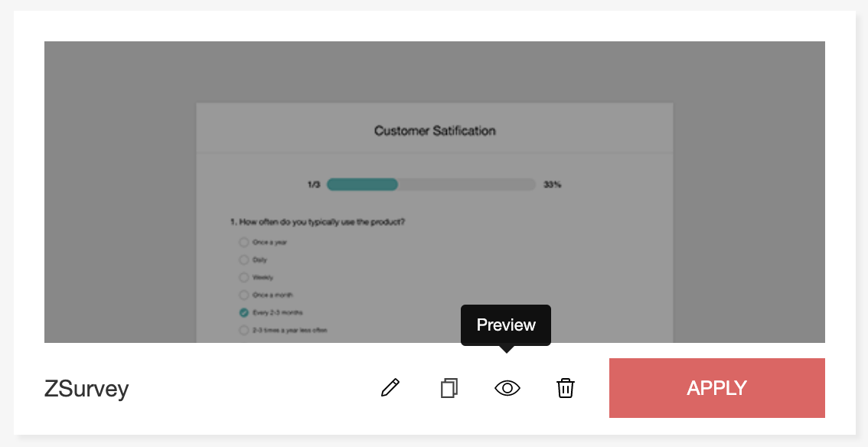
Task: Click the pencil edit icon for ZSurvey
Action: click(x=390, y=388)
